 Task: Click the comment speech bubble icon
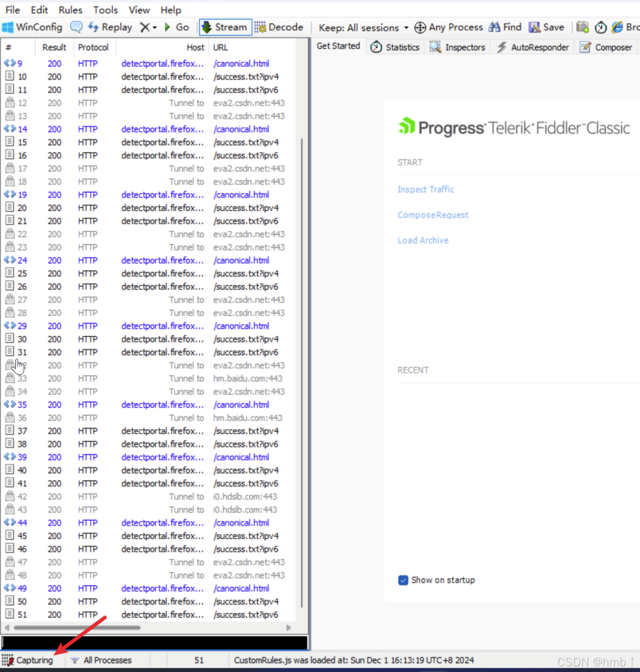76,27
